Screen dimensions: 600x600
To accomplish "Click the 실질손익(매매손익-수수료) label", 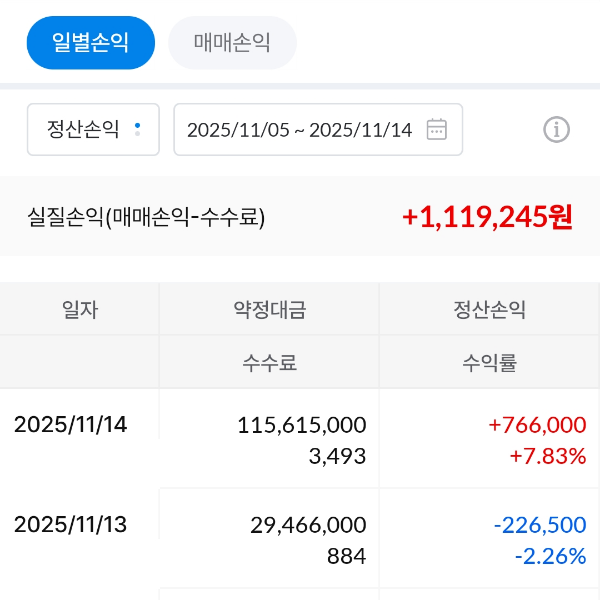I will pyautogui.click(x=146, y=217).
